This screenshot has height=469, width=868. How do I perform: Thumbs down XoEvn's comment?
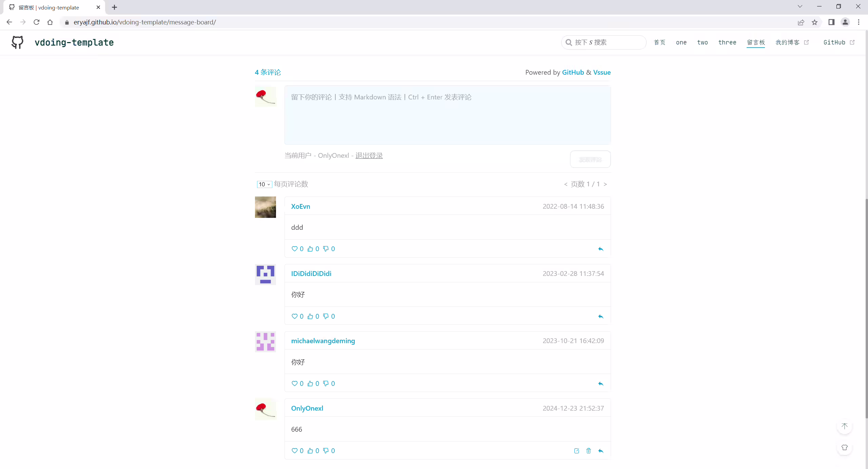(326, 249)
